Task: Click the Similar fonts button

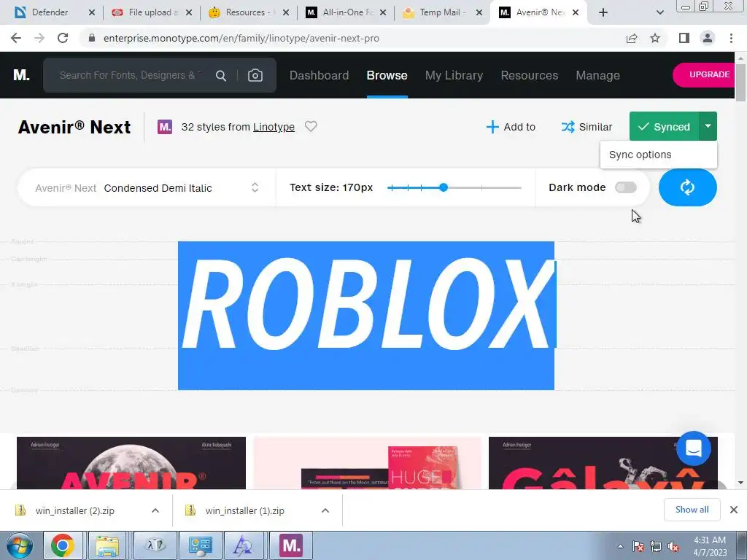Action: tap(587, 127)
